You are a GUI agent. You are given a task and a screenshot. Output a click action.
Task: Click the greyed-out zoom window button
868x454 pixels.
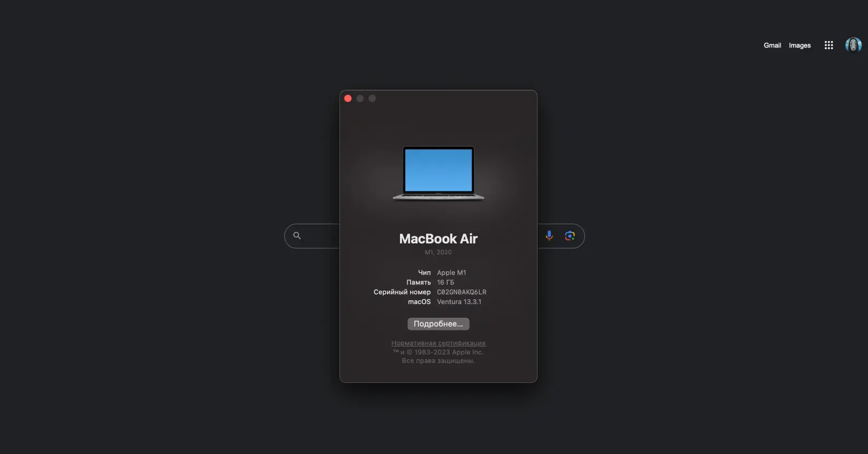(372, 98)
